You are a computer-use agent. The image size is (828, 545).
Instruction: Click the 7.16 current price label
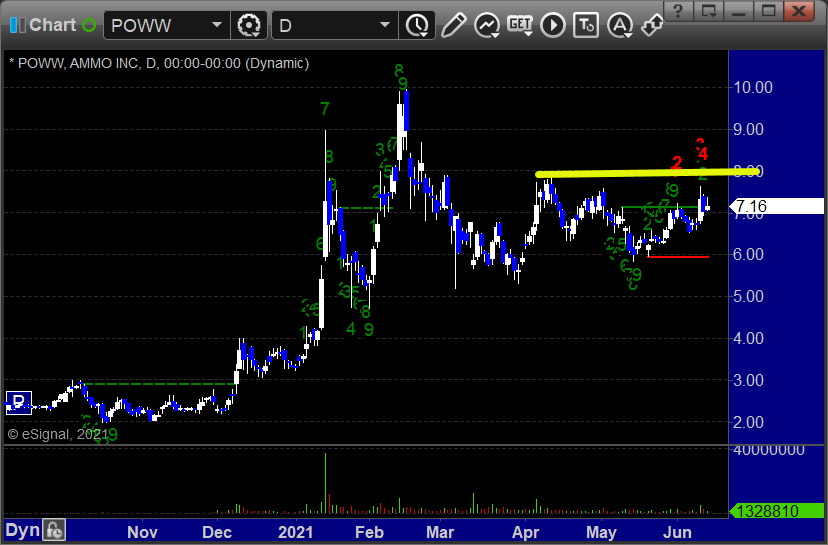(x=776, y=206)
